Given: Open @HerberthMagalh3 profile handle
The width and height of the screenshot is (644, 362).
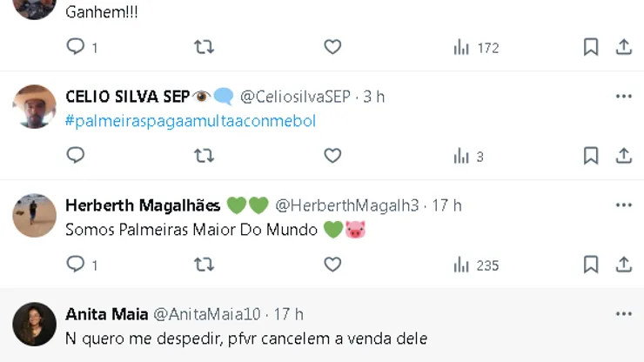Looking at the screenshot, I should [x=347, y=205].
